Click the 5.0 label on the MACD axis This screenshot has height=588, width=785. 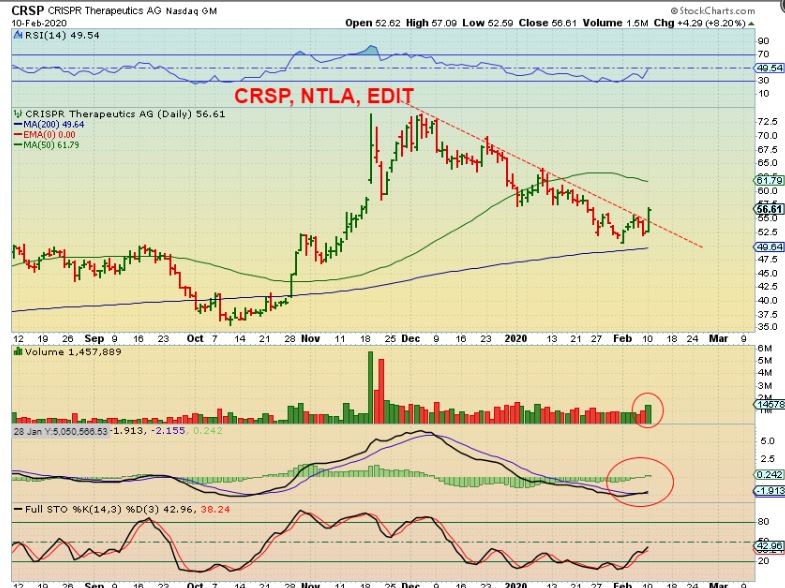[767, 441]
